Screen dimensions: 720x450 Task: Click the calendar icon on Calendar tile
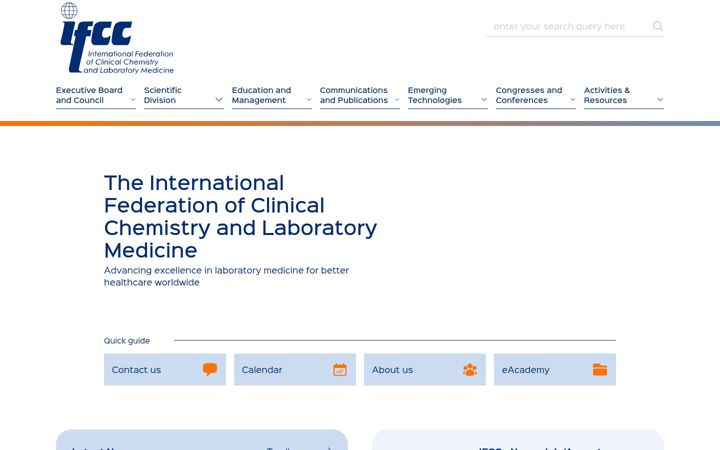tap(340, 369)
